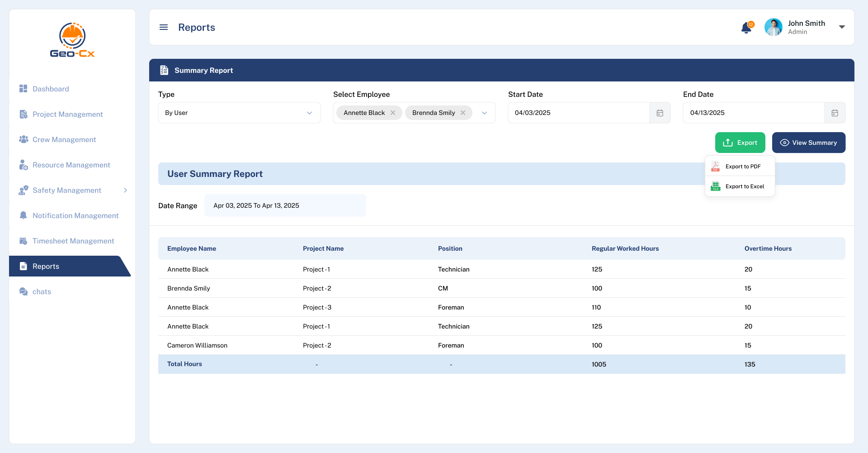
Task: Open the End Date calendar picker
Action: (835, 113)
